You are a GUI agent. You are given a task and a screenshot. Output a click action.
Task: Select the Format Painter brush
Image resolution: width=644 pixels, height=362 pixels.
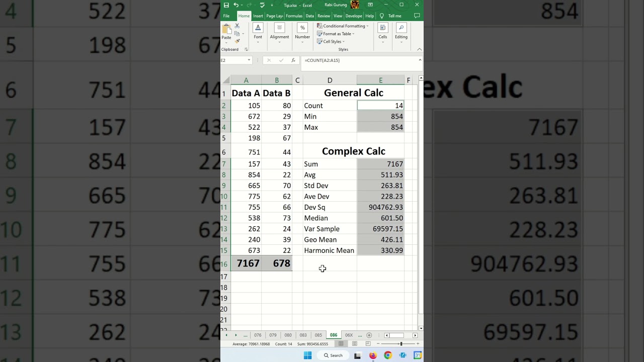tap(237, 41)
